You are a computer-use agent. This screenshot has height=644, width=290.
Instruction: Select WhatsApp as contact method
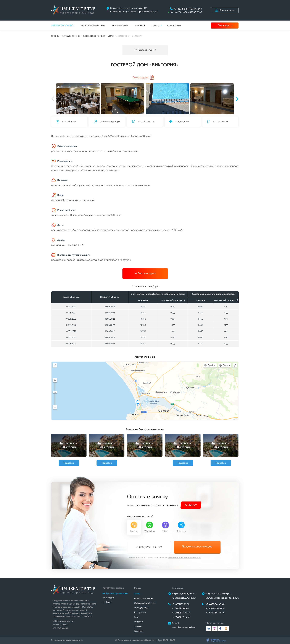(149, 525)
